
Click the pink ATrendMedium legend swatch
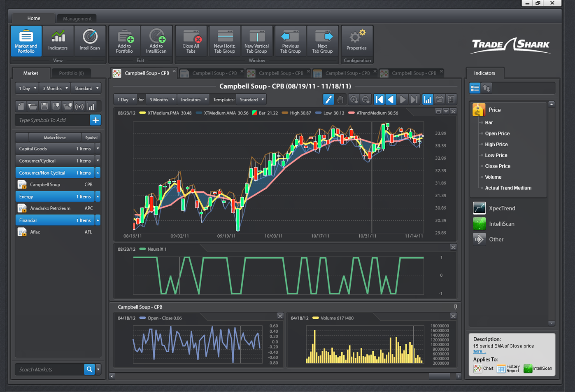coord(352,113)
